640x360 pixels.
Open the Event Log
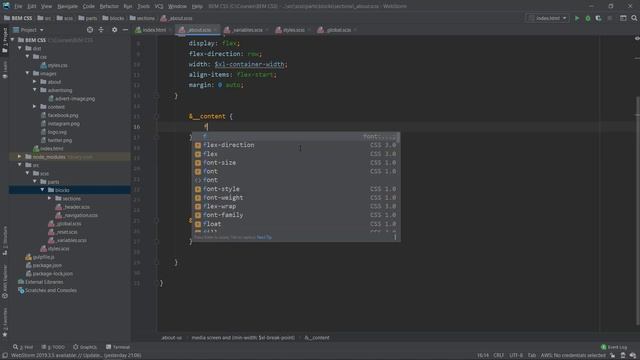click(x=614, y=347)
